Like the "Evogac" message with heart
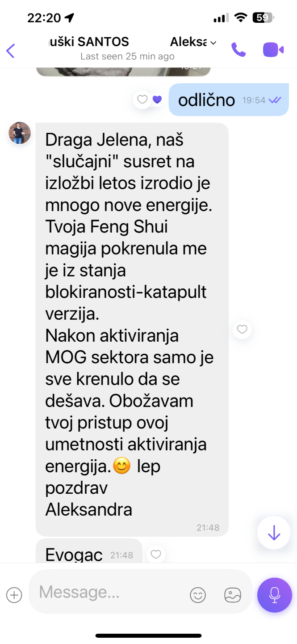Screen dimensions: 297x644 [155, 555]
